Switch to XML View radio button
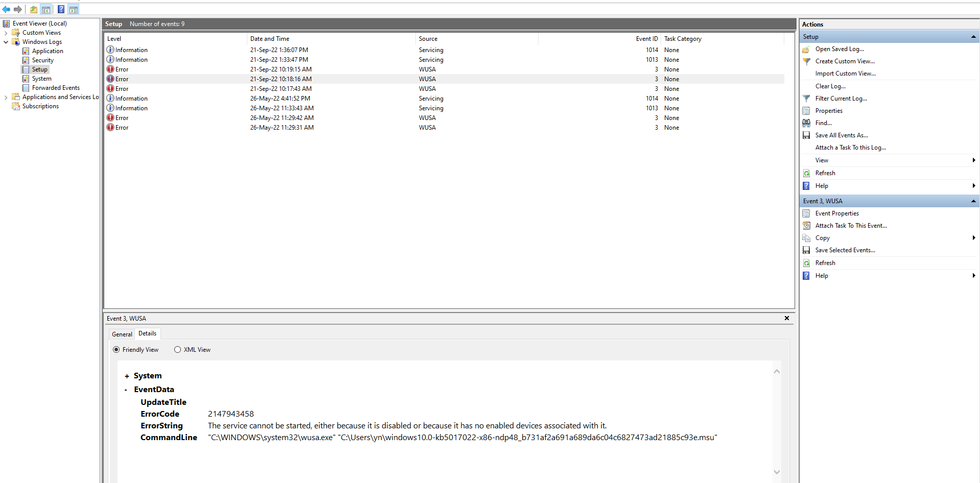Image resolution: width=980 pixels, height=483 pixels. (177, 349)
